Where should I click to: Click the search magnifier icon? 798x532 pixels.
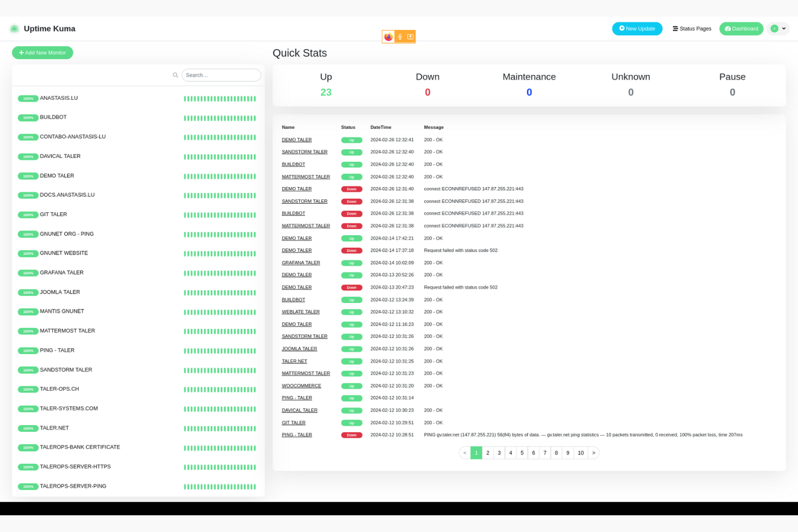(175, 75)
